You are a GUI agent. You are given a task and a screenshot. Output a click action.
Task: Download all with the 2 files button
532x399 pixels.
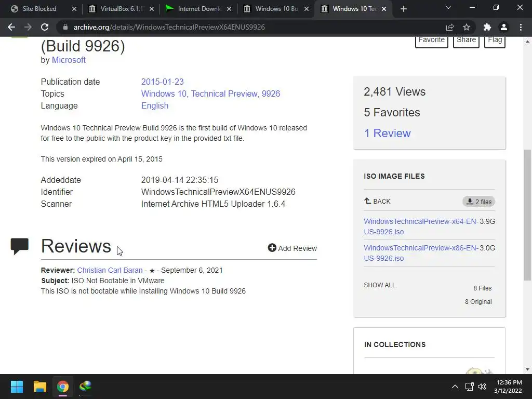click(x=478, y=202)
